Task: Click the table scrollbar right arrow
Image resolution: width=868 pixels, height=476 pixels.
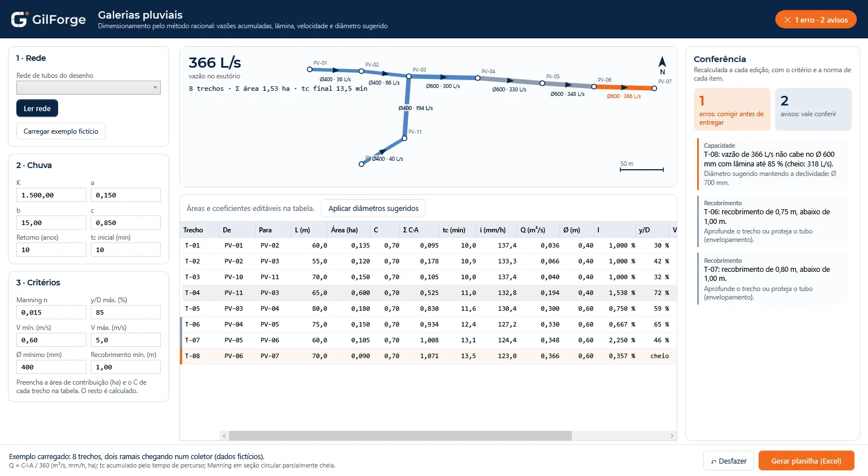Action: 672,435
